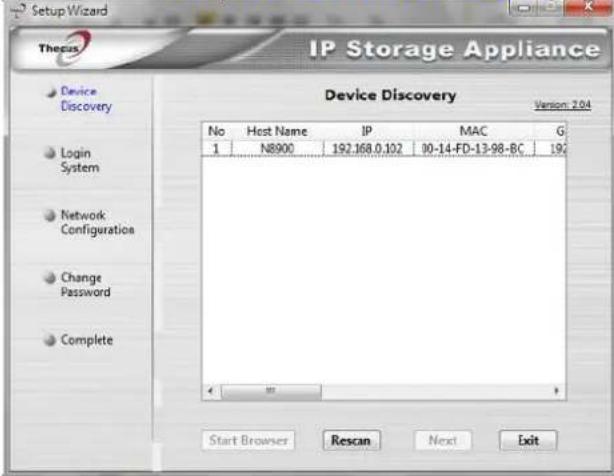Click the greyed-out Start Browser button

(248, 440)
